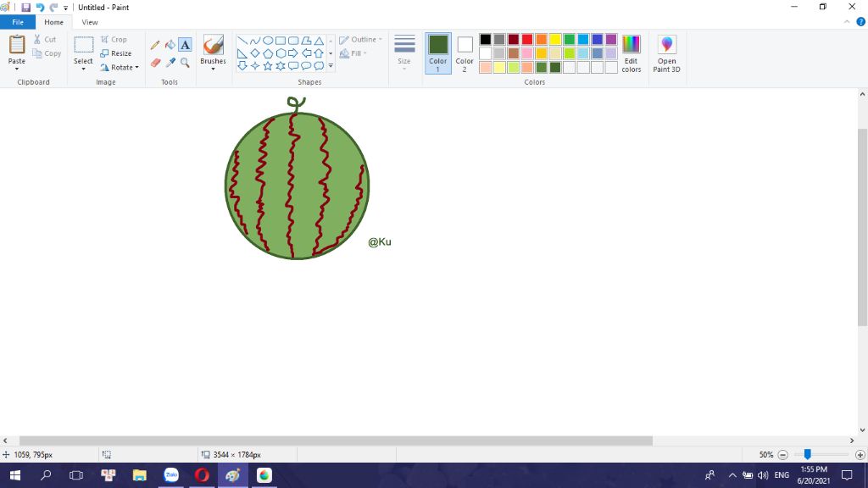
Task: Click the Crop button
Action: point(114,39)
